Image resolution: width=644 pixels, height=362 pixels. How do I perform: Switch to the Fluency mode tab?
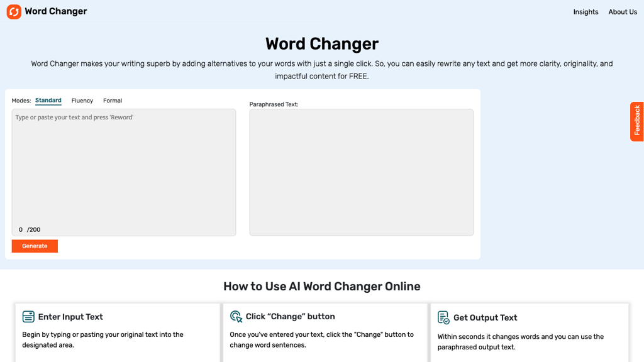[x=82, y=101]
